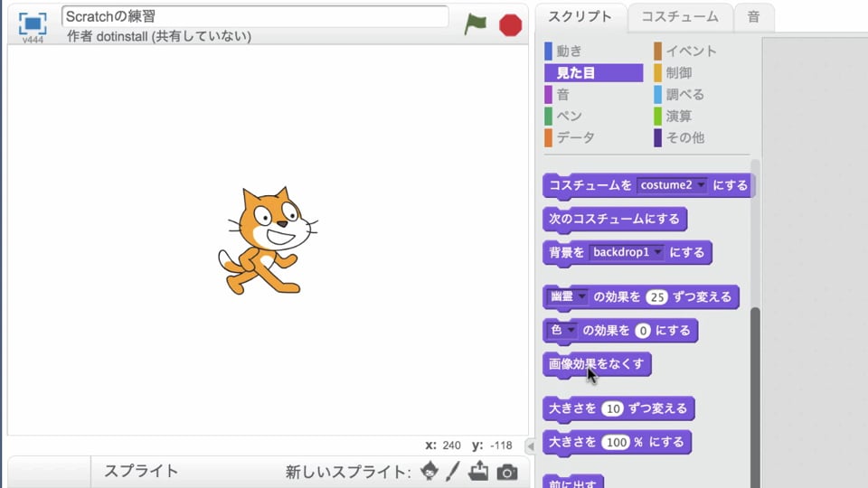
Task: Click the 背景を backdrop1 にする block
Action: [627, 253]
